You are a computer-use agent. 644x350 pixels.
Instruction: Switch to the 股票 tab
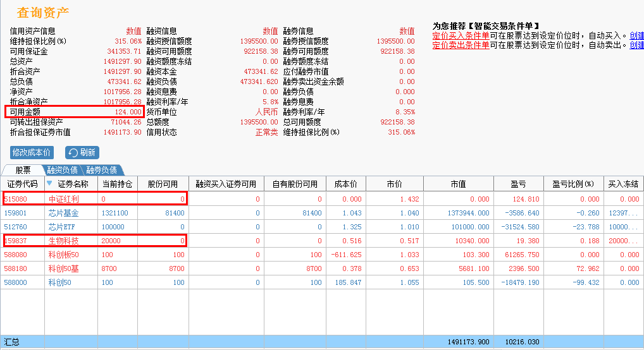click(x=23, y=170)
